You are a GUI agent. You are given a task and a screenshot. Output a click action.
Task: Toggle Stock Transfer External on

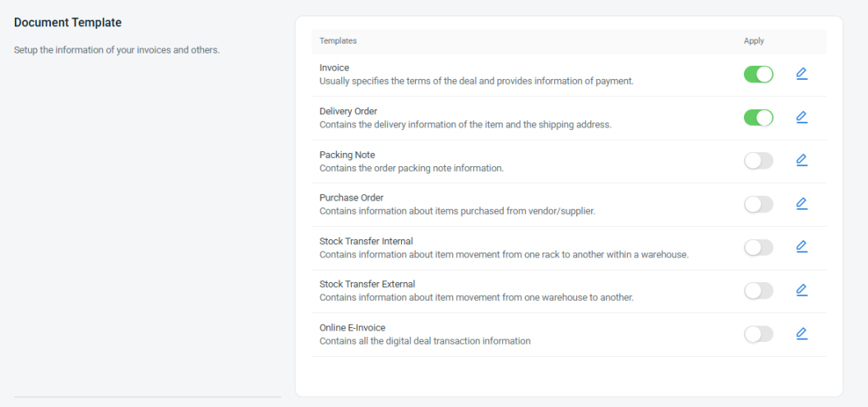(x=758, y=290)
